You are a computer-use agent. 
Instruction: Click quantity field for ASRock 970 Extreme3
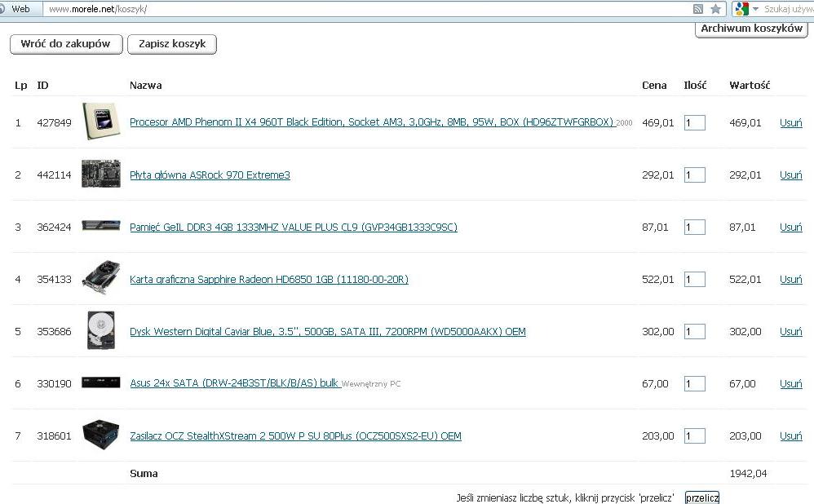[x=695, y=175]
